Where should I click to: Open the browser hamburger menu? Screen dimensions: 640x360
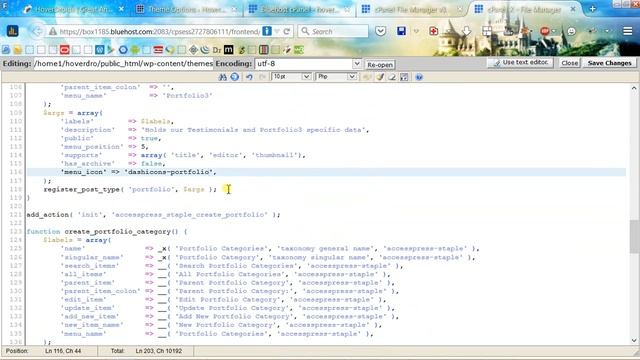(x=628, y=31)
